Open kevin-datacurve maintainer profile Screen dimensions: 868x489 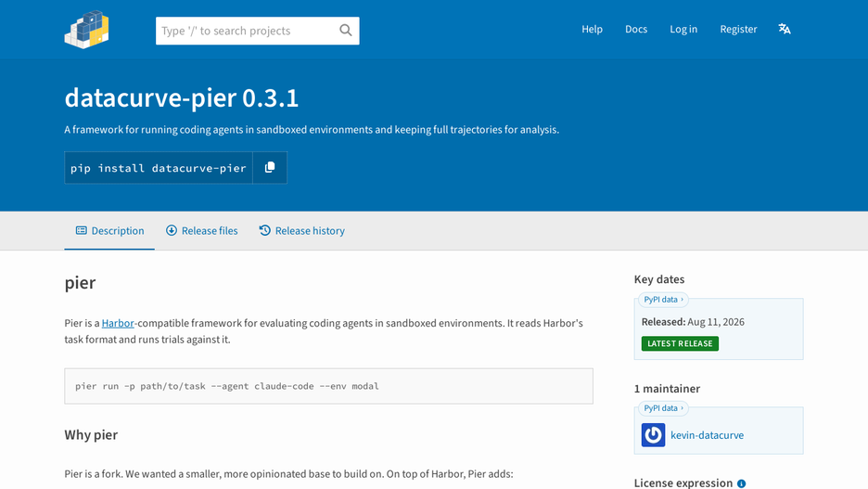pyautogui.click(x=707, y=435)
